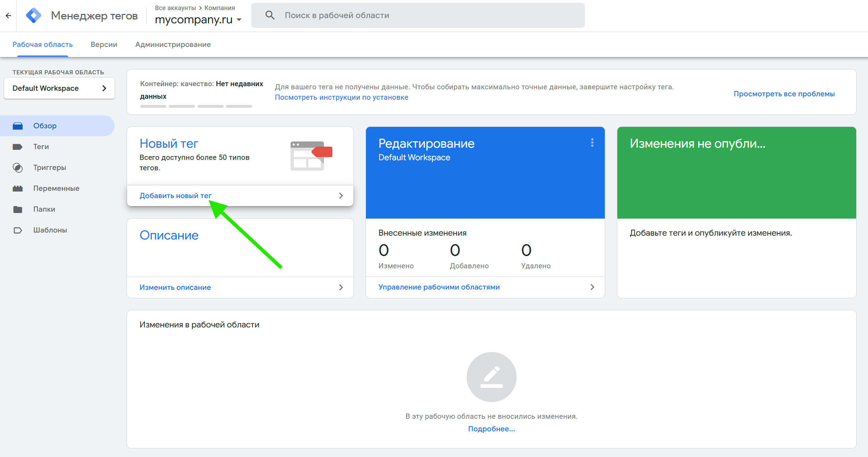Click the container quality progress bar

(196, 106)
